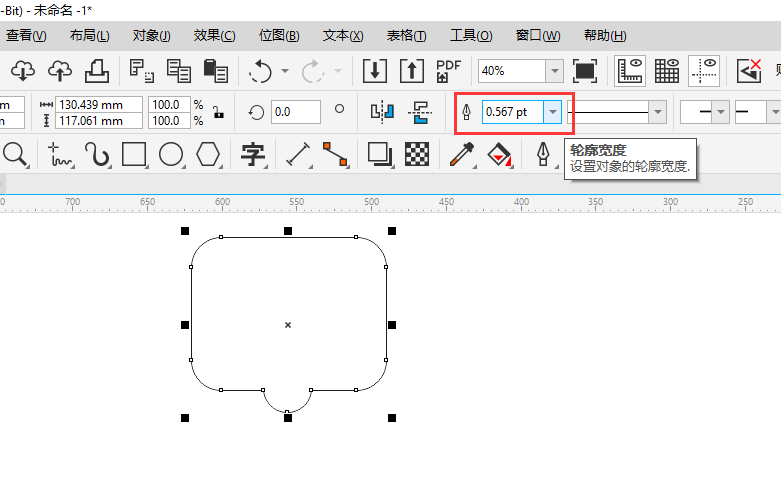Click the mirror horizontally icon
Viewport: 781px width, 495px height.
tap(383, 112)
